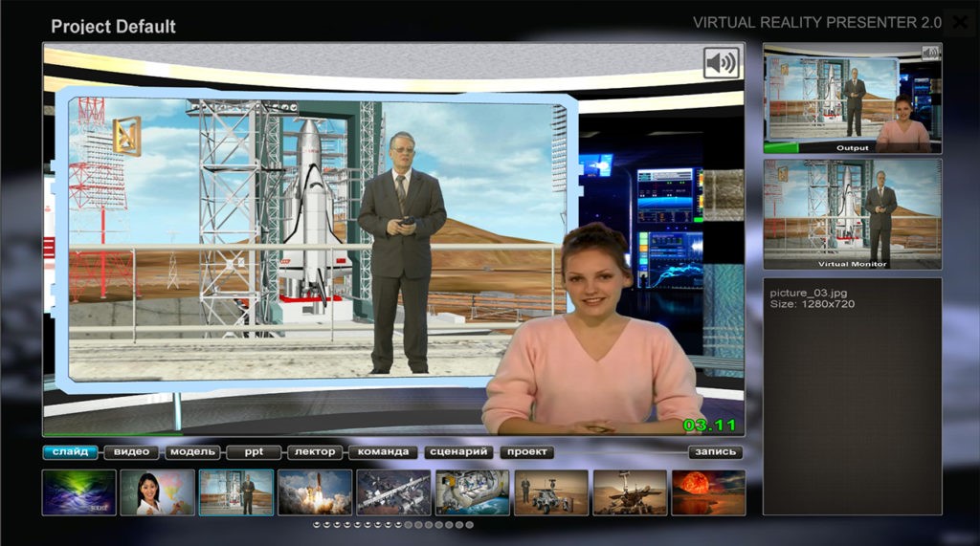This screenshot has width=980, height=546.
Task: Switch to the слайд tab
Action: click(71, 452)
